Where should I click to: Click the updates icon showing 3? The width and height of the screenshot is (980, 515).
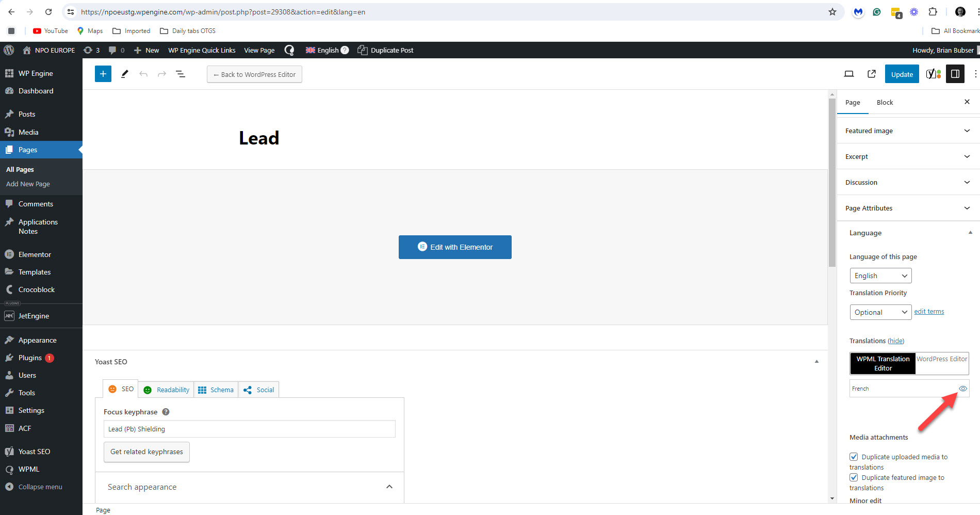(x=91, y=50)
